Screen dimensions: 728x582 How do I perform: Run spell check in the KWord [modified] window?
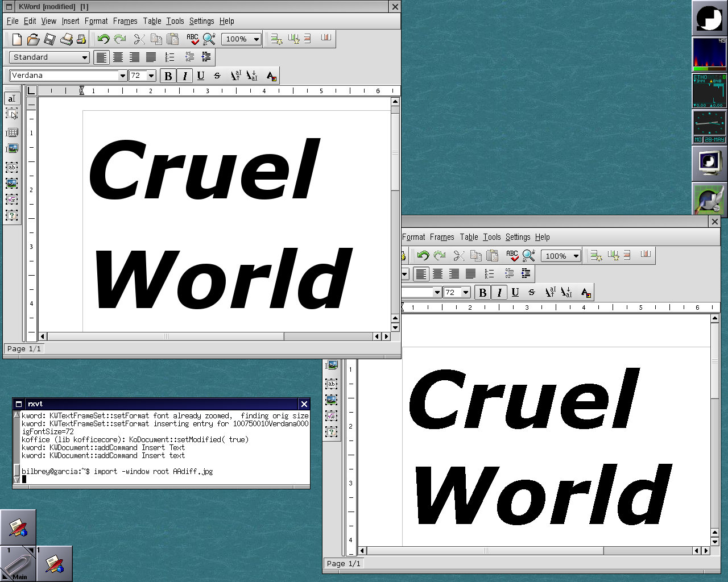click(x=192, y=39)
